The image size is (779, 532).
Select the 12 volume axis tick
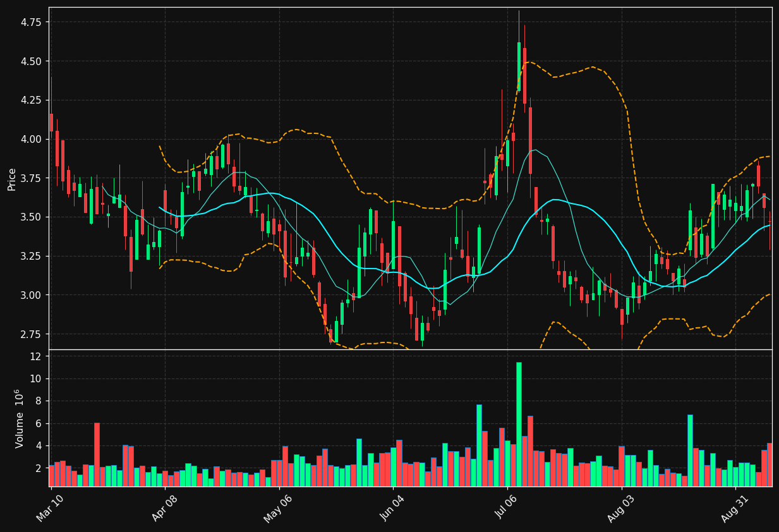(37, 356)
